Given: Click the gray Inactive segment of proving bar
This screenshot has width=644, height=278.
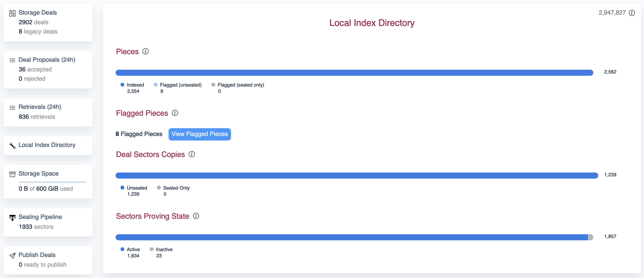Looking at the screenshot, I should 590,237.
